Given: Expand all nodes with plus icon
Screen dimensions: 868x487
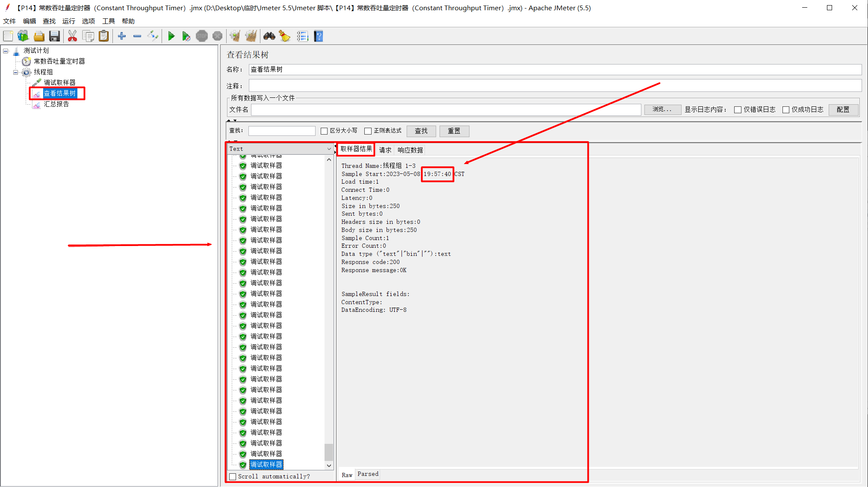Looking at the screenshot, I should 122,36.
